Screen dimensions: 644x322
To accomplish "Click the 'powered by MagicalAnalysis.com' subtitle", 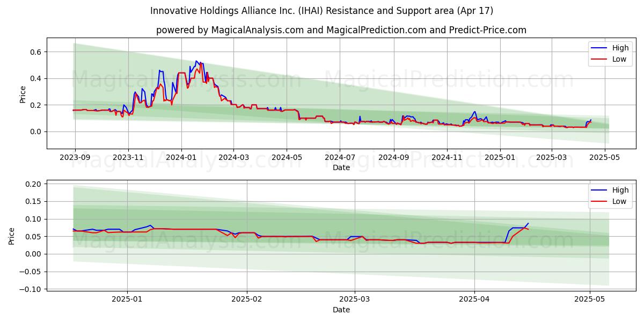I will click(x=341, y=30).
